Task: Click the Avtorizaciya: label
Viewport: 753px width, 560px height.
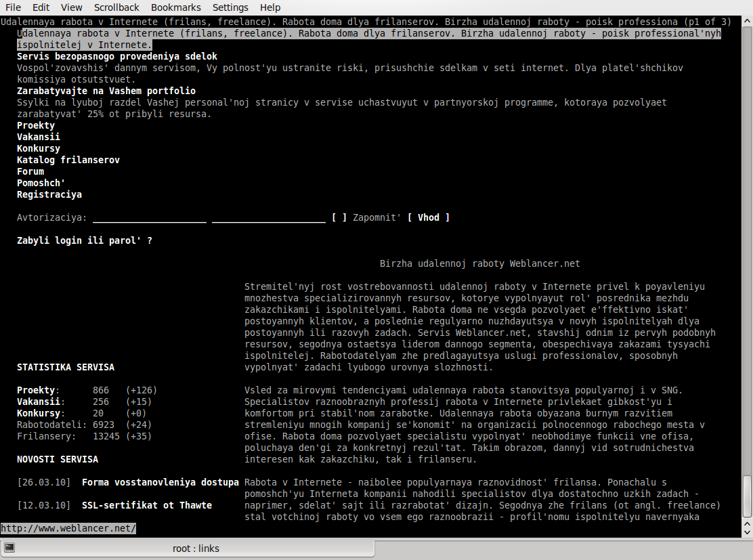Action: click(x=52, y=217)
